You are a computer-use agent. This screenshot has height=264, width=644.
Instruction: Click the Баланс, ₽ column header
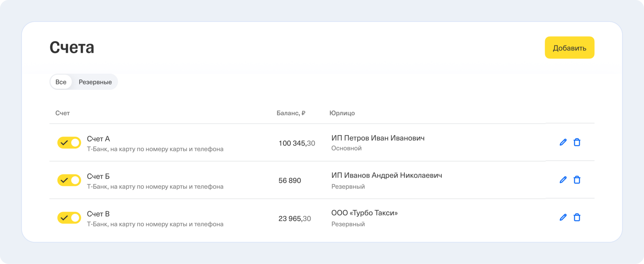(291, 113)
